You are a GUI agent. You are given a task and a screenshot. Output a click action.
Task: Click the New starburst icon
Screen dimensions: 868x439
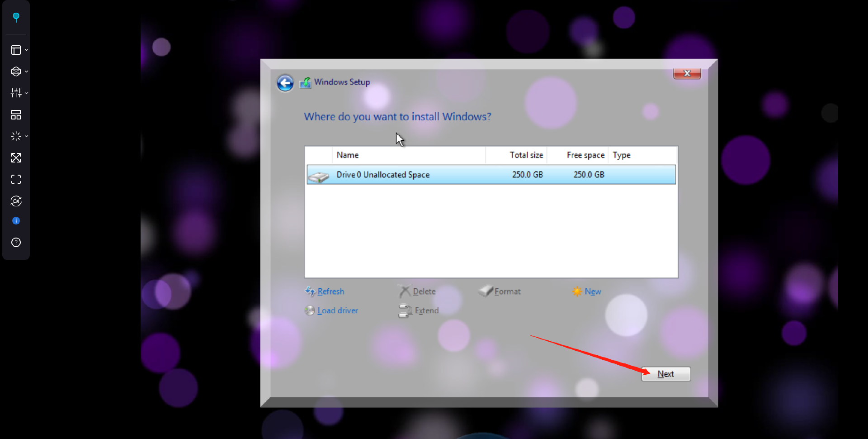coord(577,291)
